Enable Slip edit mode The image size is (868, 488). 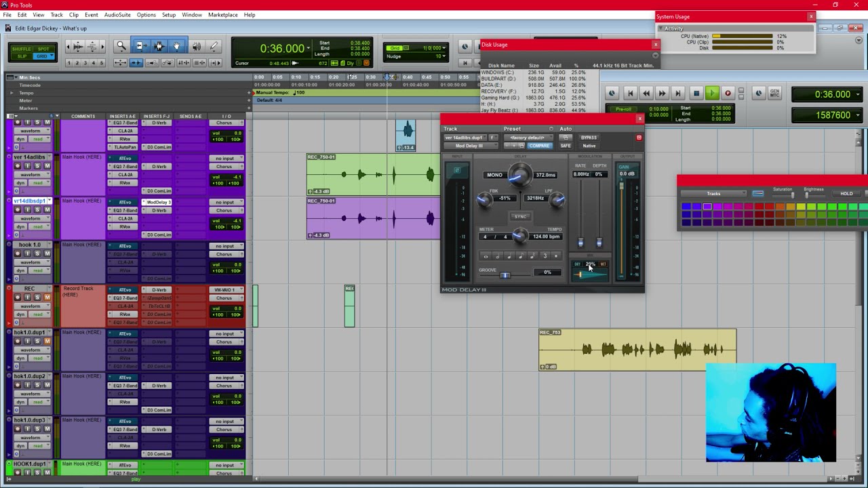pyautogui.click(x=22, y=56)
